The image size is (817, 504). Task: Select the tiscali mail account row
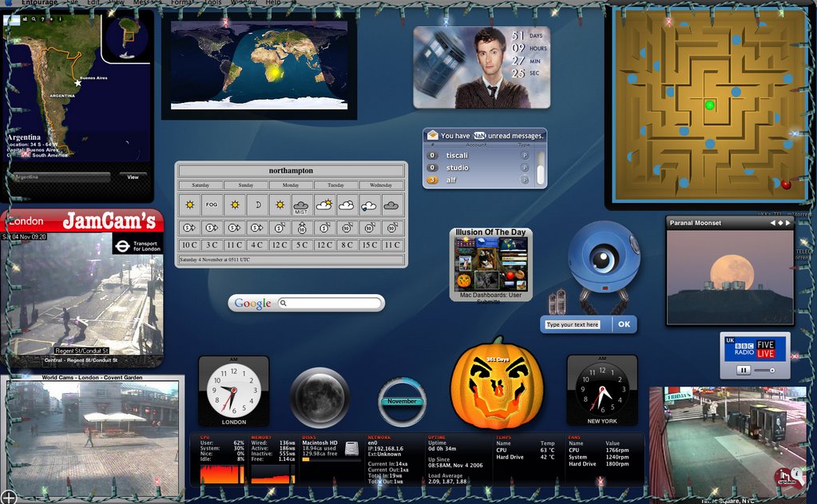click(x=479, y=155)
